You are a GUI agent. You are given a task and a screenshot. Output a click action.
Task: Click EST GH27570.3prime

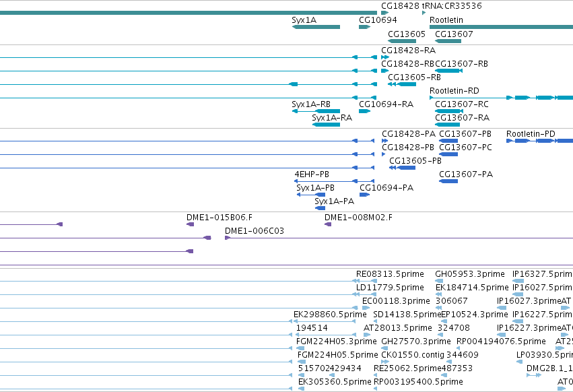point(416,342)
